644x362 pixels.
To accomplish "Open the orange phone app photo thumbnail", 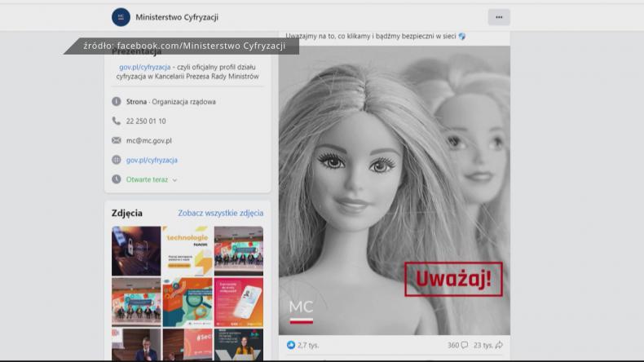I will point(238,301).
